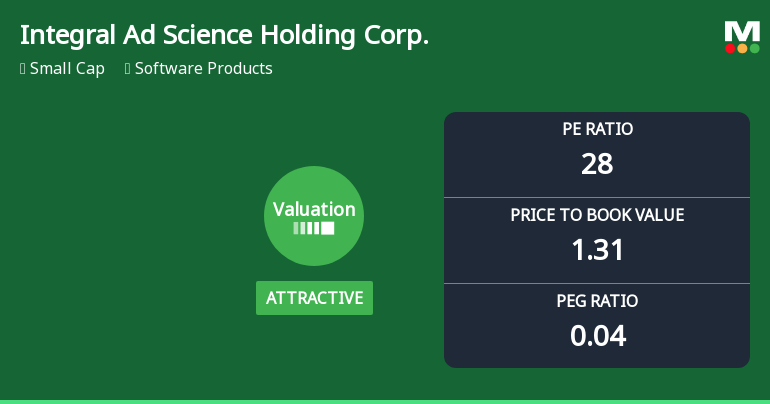Click the valuation meter bars indicator

[x=314, y=229]
